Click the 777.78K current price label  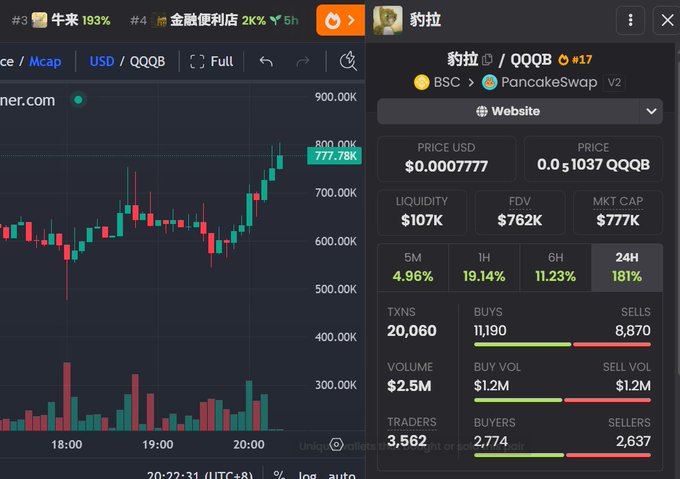pos(334,156)
